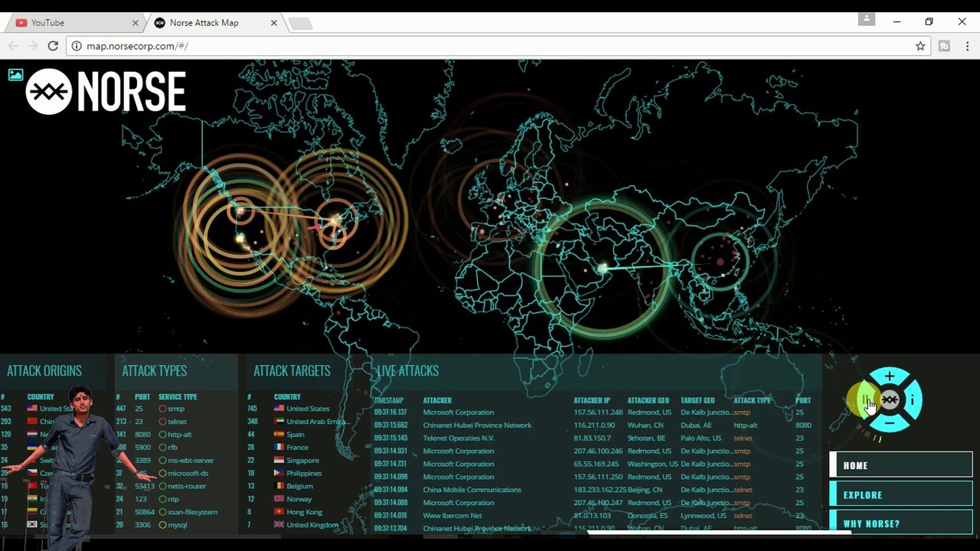This screenshot has height=551, width=980.
Task: Click the glowing attack node over Arabian Peninsula
Action: pos(603,268)
